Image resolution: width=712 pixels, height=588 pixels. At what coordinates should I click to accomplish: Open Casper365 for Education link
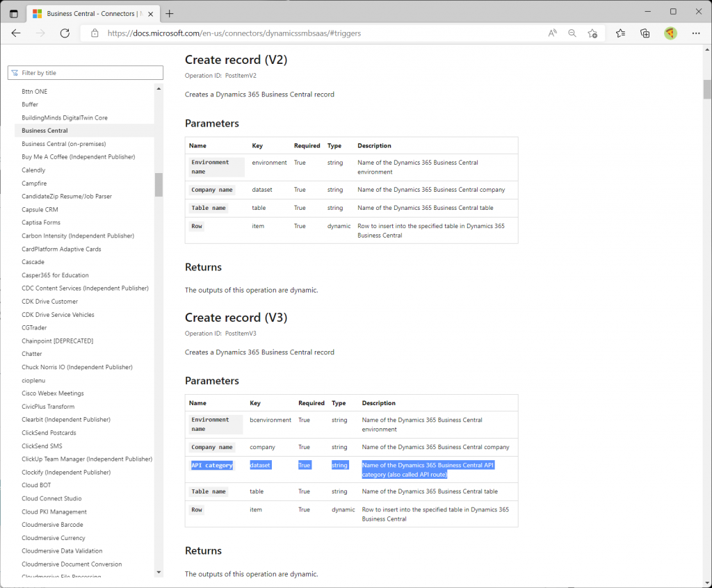point(56,275)
